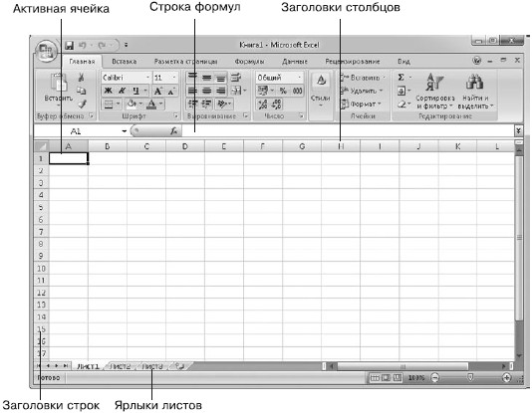
Task: Click the zoom slider handle
Action: click(470, 377)
